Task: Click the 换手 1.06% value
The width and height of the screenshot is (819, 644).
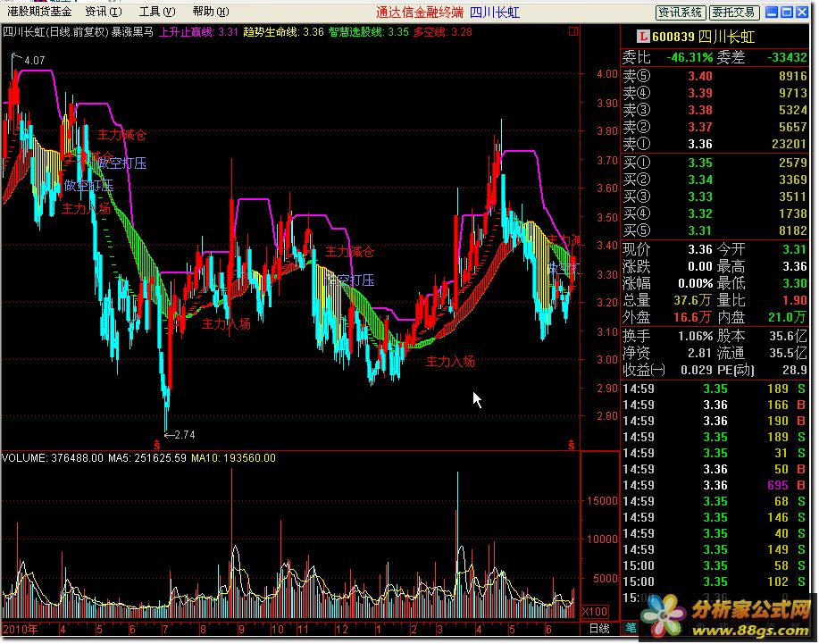Action: click(695, 336)
